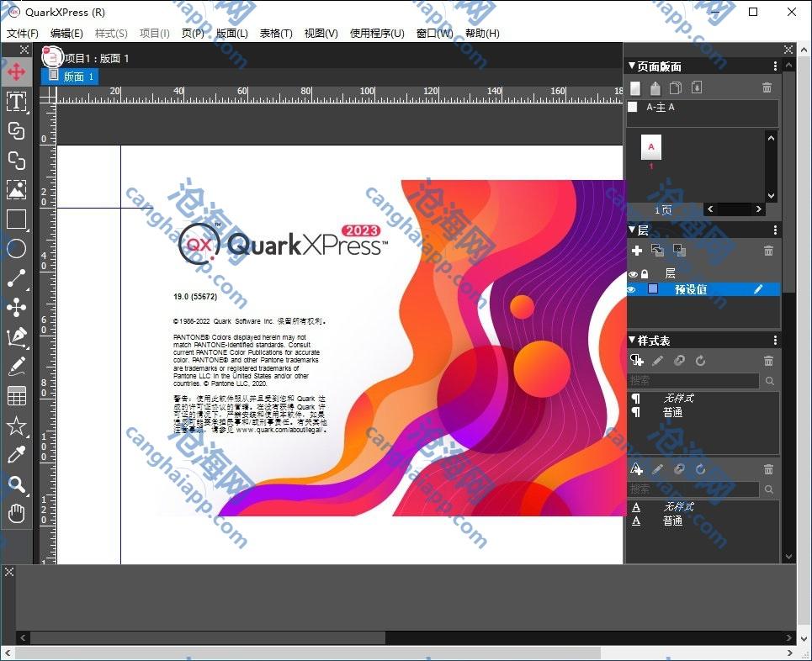Toggle visibility eye of 预设值 layer
The image size is (812, 661).
click(633, 289)
